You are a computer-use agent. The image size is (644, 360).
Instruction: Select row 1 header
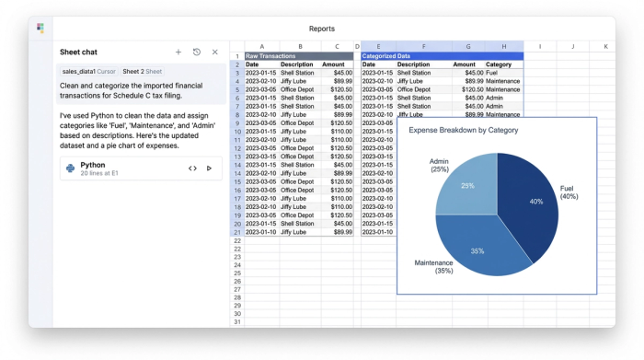pyautogui.click(x=237, y=56)
